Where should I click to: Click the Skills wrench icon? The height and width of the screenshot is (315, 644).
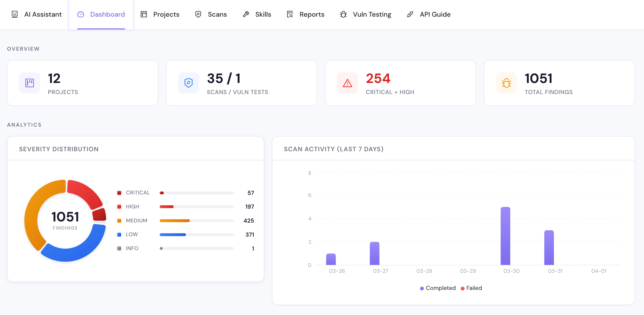click(x=246, y=14)
